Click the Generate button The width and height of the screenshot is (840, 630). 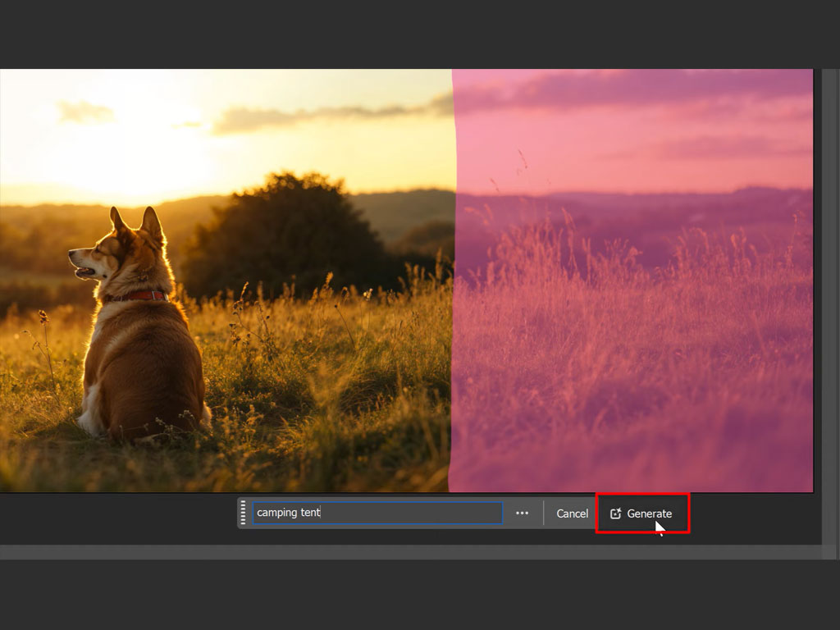click(x=641, y=514)
